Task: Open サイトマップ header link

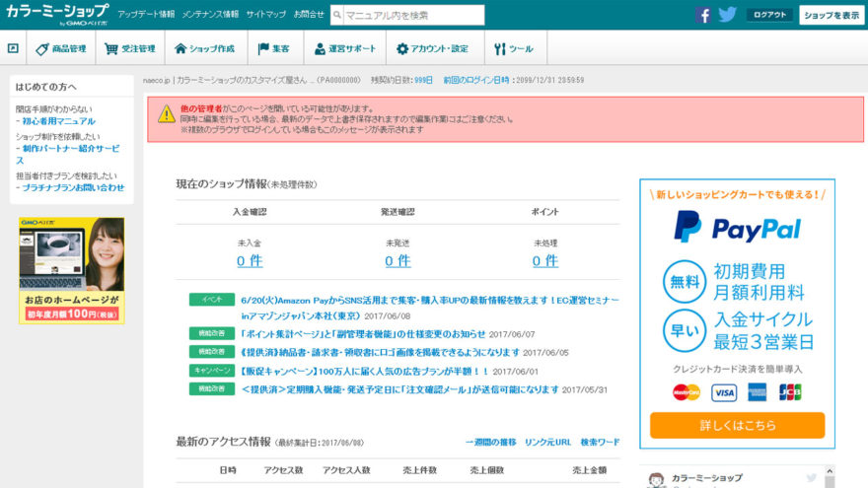Action: [x=266, y=15]
